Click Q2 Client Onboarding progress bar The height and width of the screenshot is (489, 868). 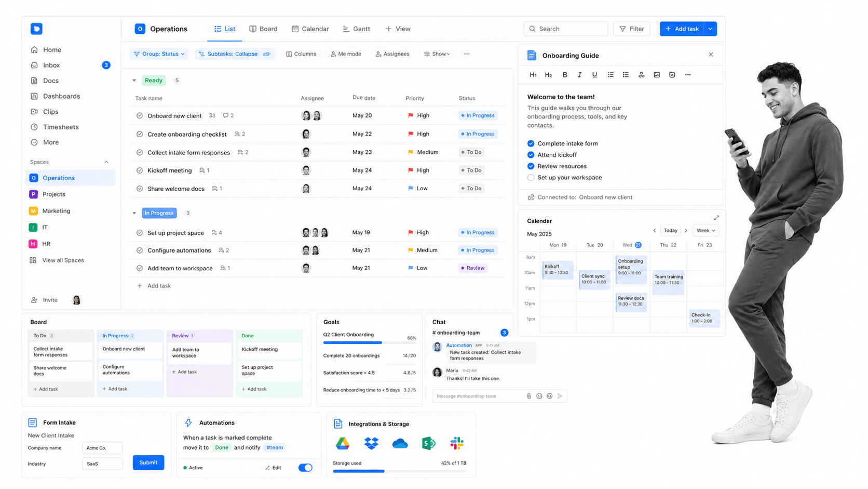(370, 343)
